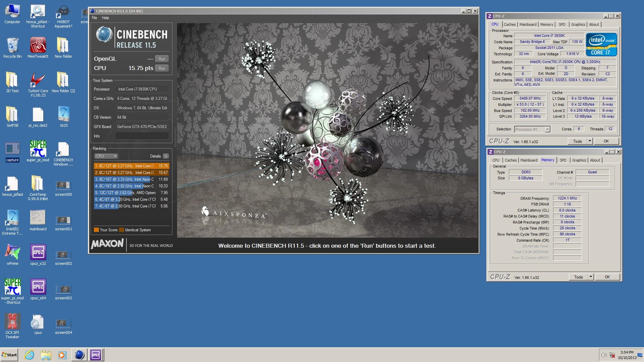Launch cpuz_x64 desktop icon
This screenshot has width=644, height=362.
pos(38,290)
